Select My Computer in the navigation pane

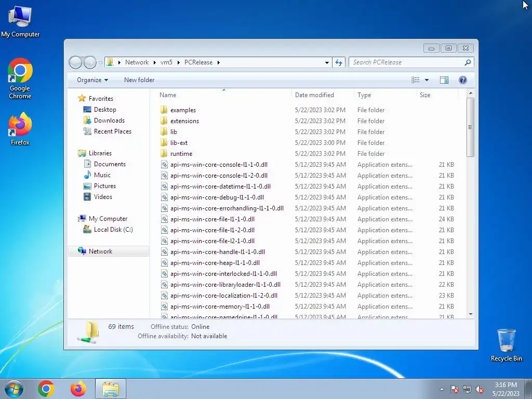click(x=103, y=219)
